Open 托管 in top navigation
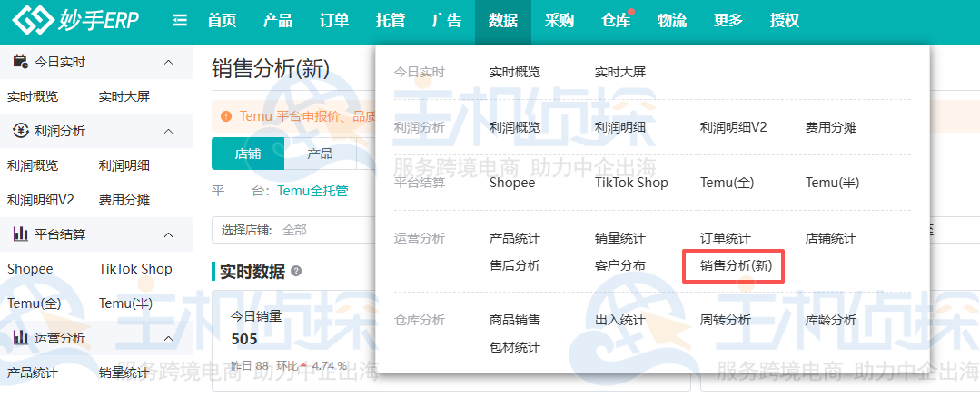Viewport: 980px width, 398px height. [x=391, y=21]
